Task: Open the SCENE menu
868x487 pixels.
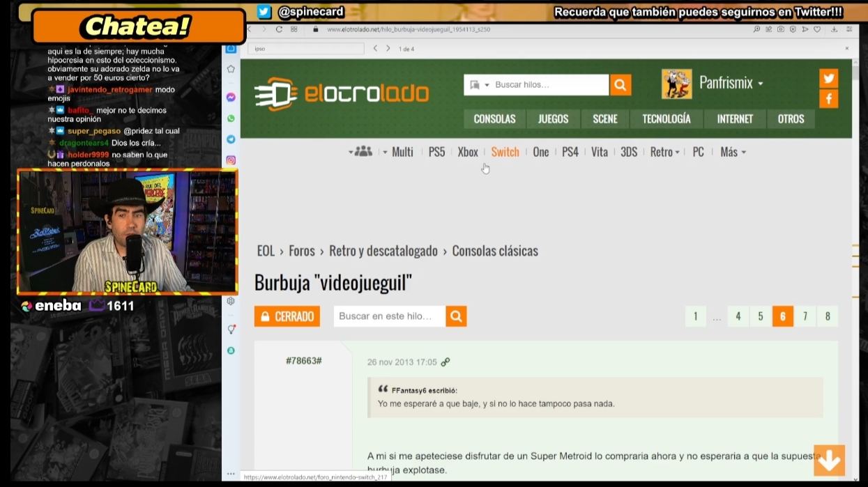Action: (605, 119)
